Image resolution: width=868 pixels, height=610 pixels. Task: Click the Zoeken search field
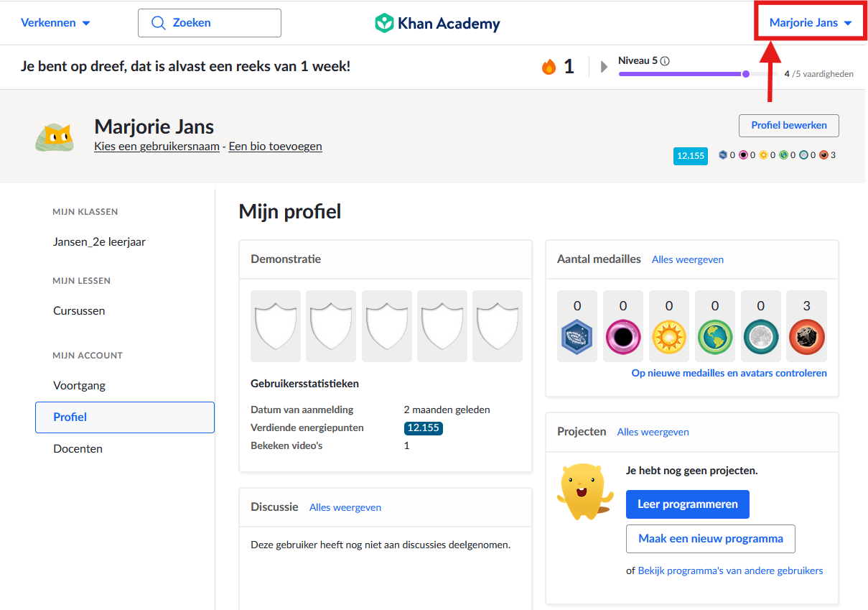(x=210, y=23)
